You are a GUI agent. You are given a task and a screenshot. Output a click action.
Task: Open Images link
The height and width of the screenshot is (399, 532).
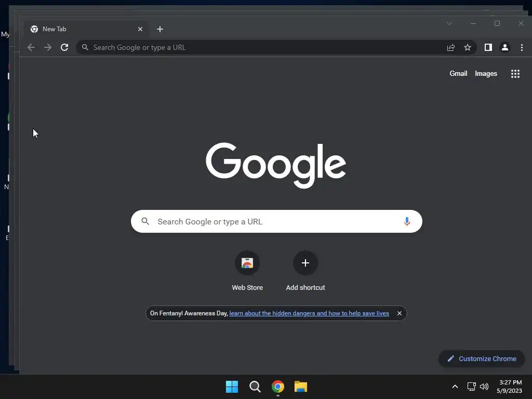pos(486,74)
